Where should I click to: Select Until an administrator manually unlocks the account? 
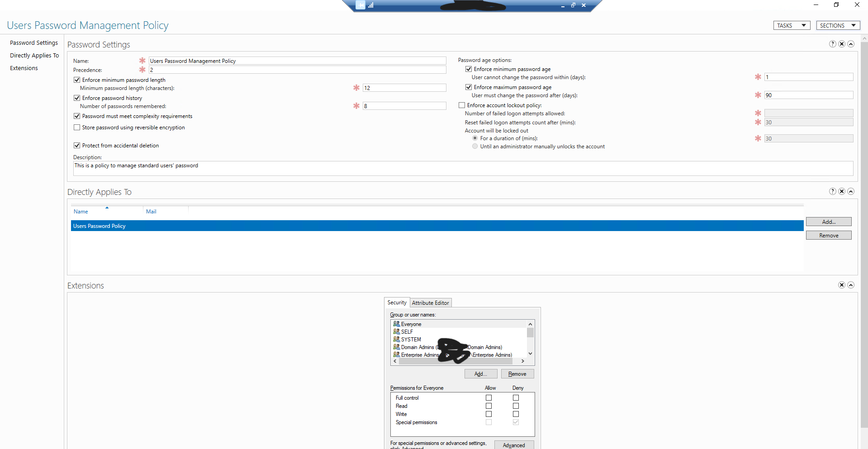[x=475, y=146]
